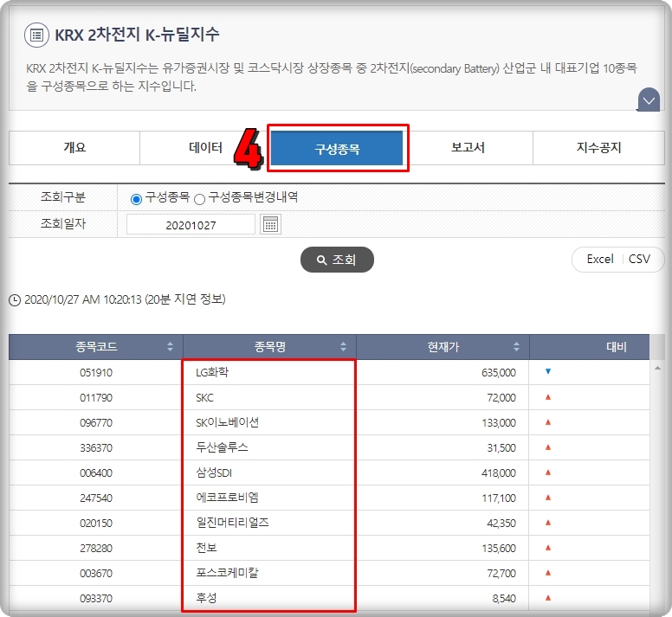Click the price 8,540
Screen dimensions: 672x617
tap(504, 598)
